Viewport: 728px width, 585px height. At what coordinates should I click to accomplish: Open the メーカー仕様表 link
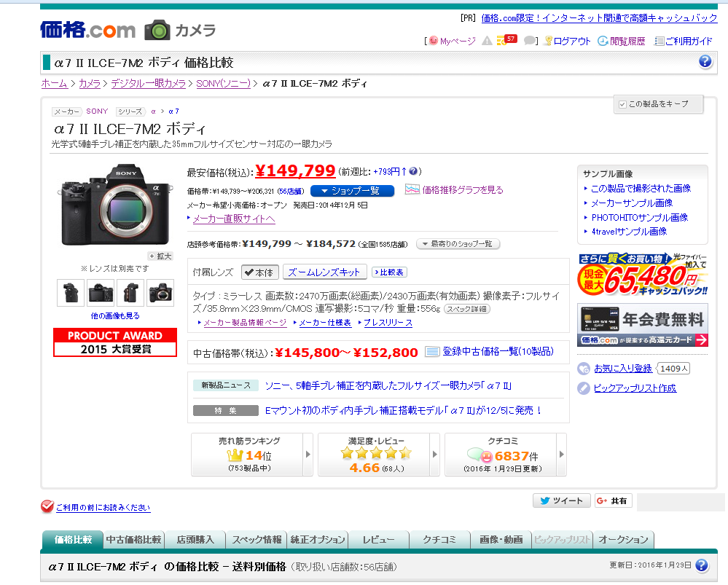[x=325, y=323]
